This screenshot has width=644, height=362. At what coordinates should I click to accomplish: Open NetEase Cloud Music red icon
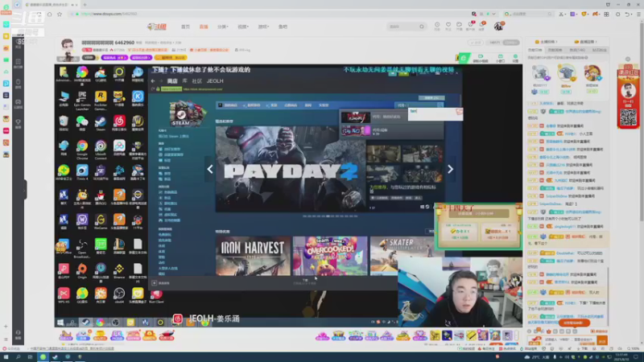point(119,123)
